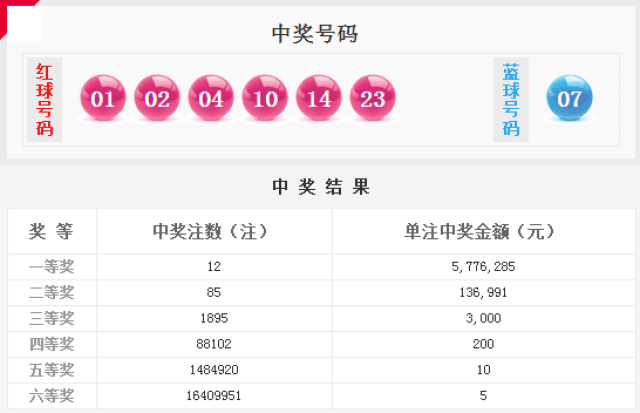Viewport: 640px width, 413px height.
Task: Click the red ball numbered 04
Action: (211, 98)
